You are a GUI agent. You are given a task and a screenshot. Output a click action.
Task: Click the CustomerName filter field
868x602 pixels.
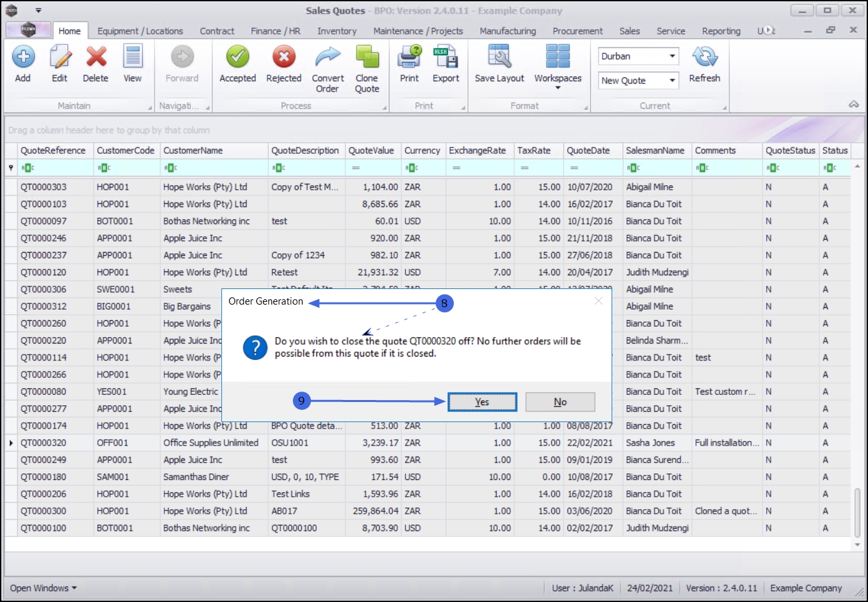pos(214,168)
